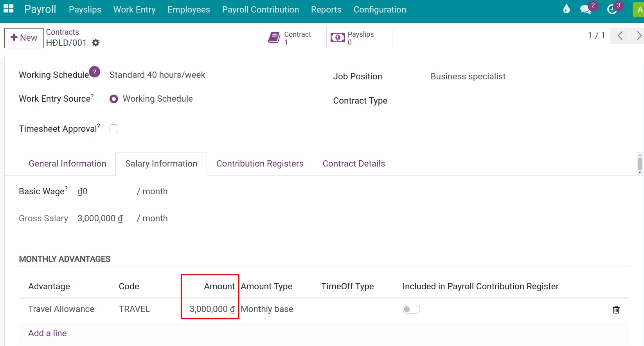Screen dimensions: 644x346
Task: Open the activities clock icon
Action: [x=612, y=9]
